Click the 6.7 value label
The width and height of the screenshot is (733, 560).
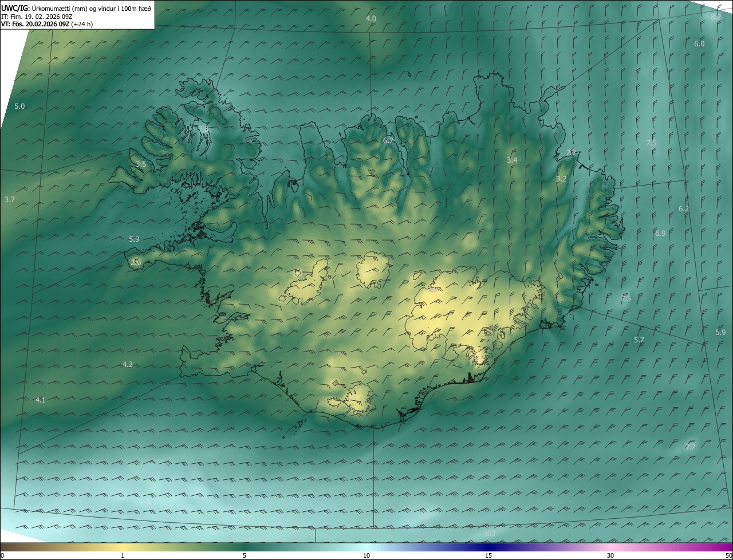coord(388,141)
